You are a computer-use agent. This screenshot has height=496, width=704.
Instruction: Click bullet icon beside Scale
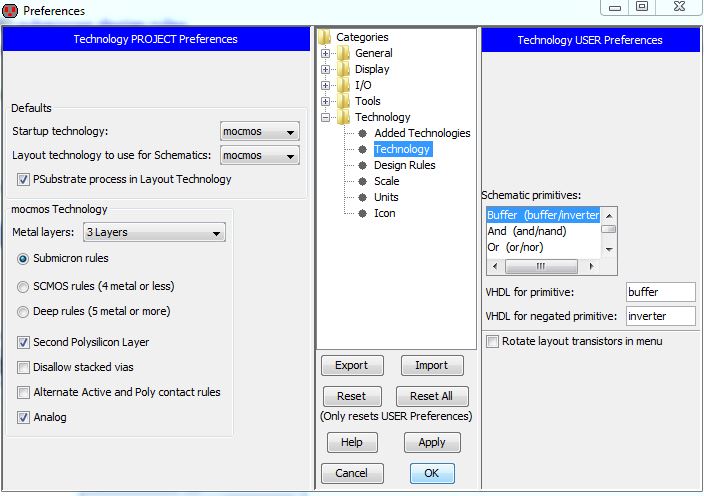[363, 181]
